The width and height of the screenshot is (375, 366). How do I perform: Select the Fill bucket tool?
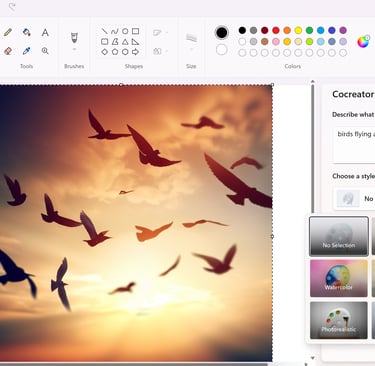click(27, 32)
